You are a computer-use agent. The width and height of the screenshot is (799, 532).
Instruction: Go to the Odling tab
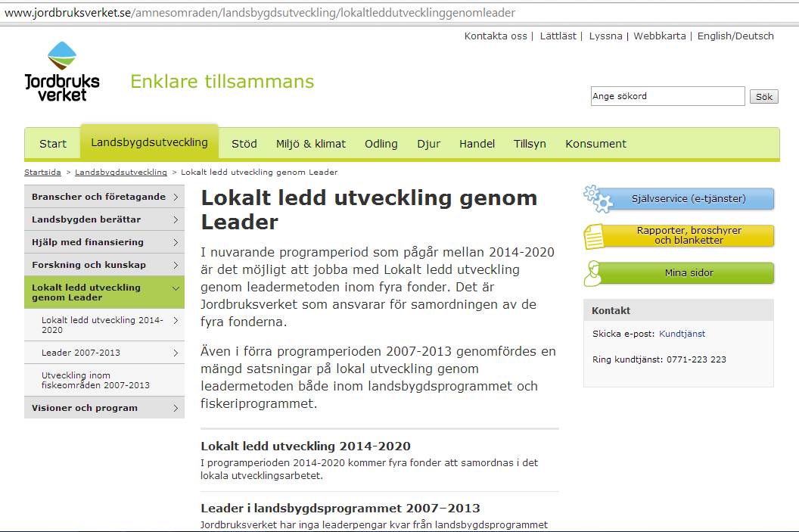(x=381, y=144)
